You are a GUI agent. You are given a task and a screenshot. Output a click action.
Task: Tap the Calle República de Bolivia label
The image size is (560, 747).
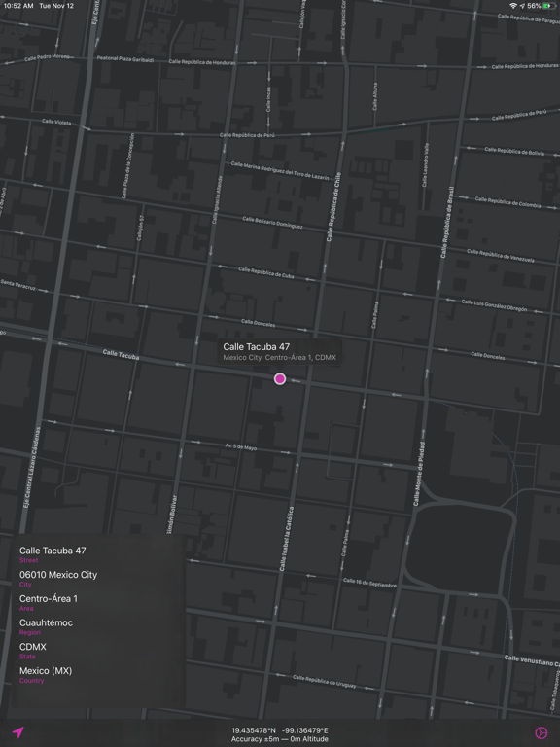coord(514,151)
